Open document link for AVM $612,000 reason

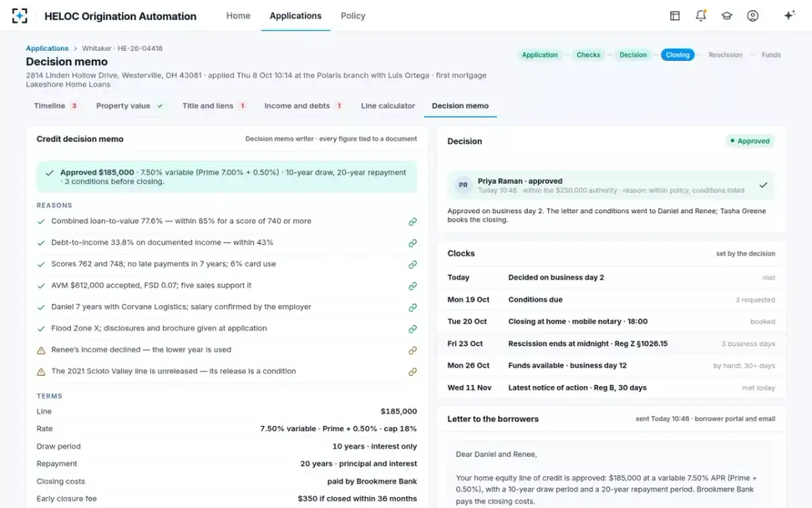(412, 286)
